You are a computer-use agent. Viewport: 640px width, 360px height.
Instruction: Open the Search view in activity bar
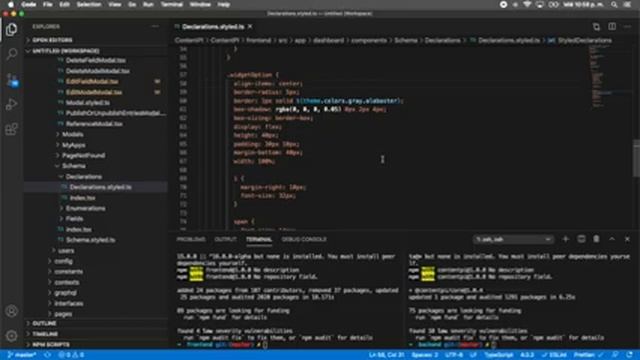(11, 54)
